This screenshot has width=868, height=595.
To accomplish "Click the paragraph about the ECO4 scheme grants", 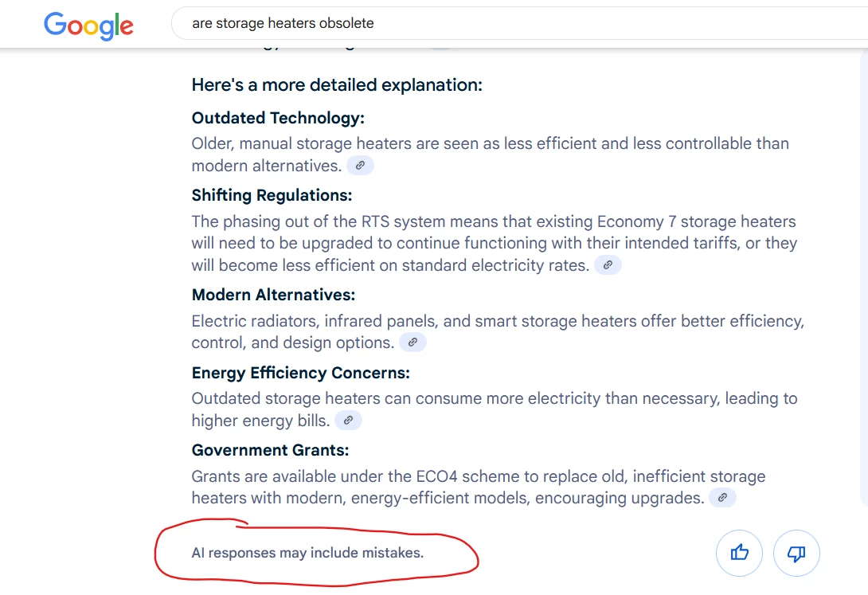I will tap(478, 487).
